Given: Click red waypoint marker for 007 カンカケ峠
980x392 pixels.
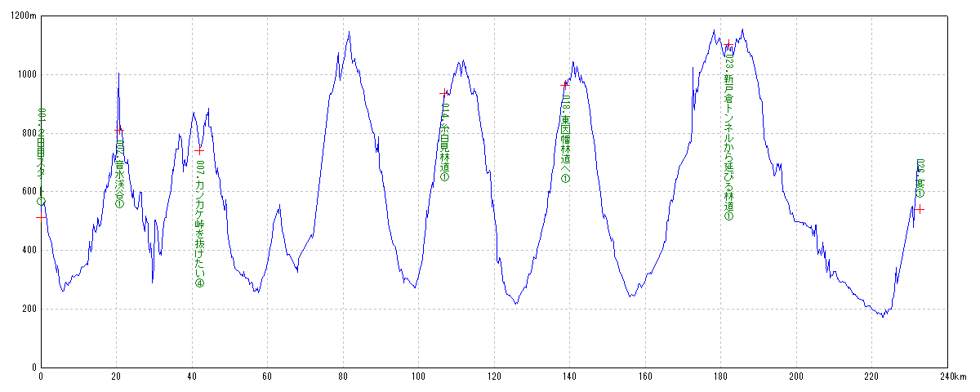Looking at the screenshot, I should click(199, 150).
